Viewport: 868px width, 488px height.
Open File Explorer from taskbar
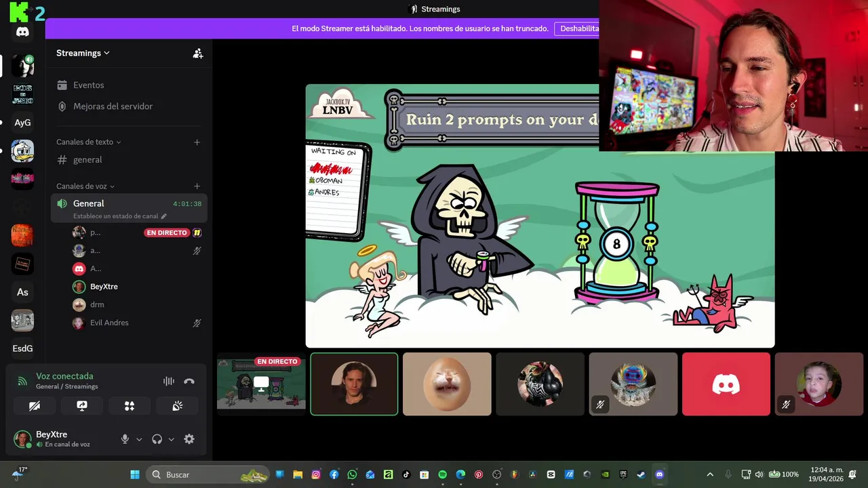coord(298,474)
